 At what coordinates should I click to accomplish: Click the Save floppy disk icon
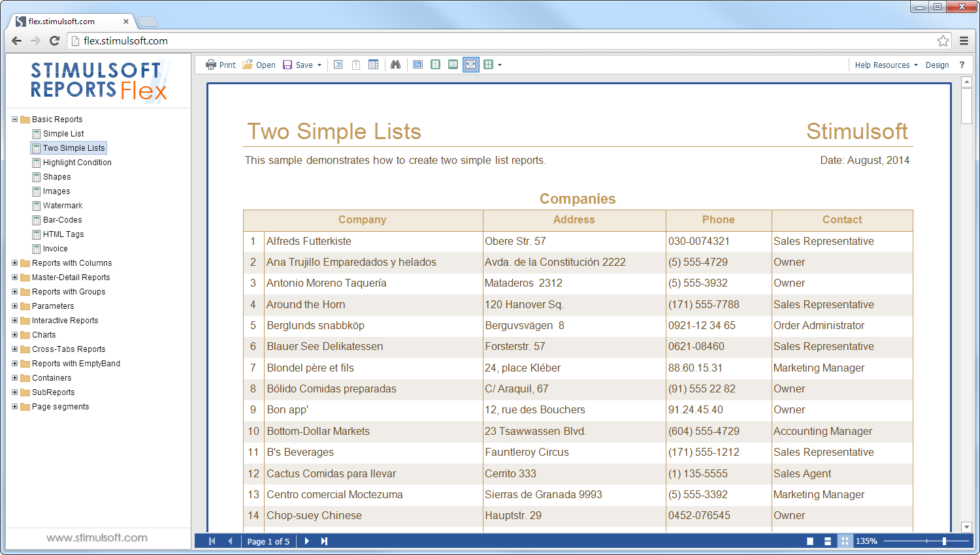click(287, 65)
